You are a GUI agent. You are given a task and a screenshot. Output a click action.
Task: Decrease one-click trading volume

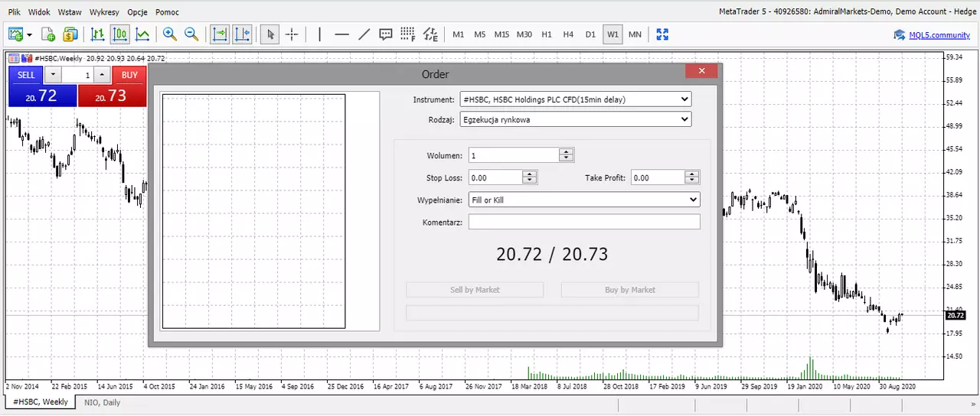pos(52,75)
